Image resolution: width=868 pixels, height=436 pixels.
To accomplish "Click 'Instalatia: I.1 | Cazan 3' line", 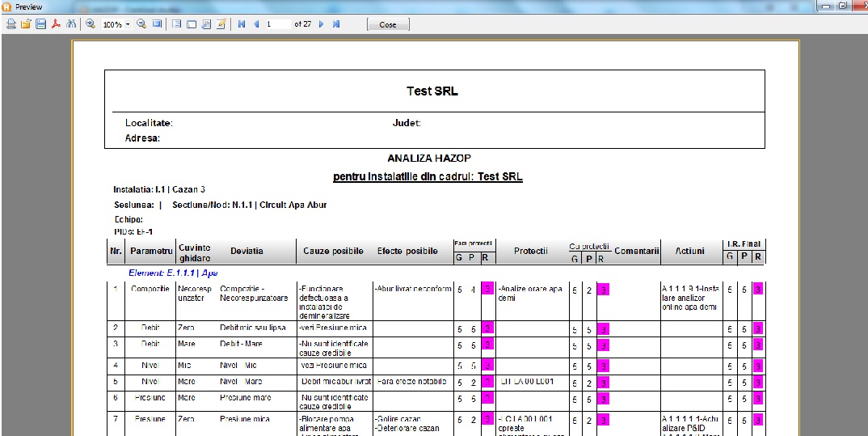I will [159, 189].
